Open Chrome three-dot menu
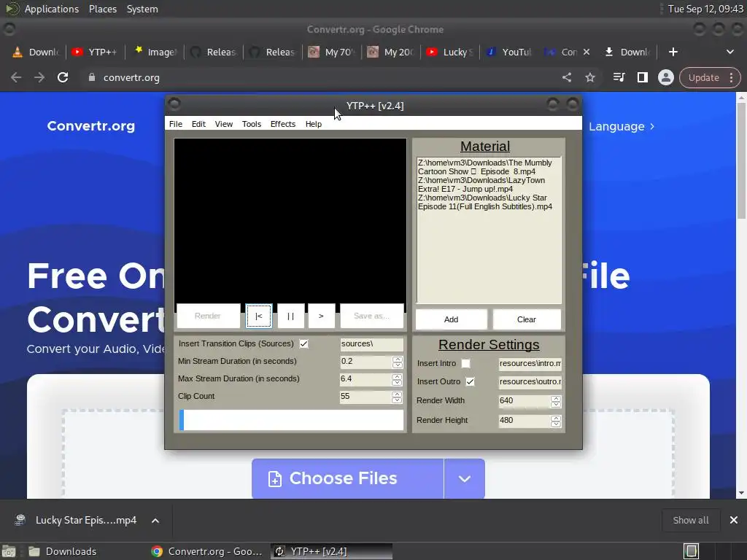The image size is (747, 560). pyautogui.click(x=731, y=77)
